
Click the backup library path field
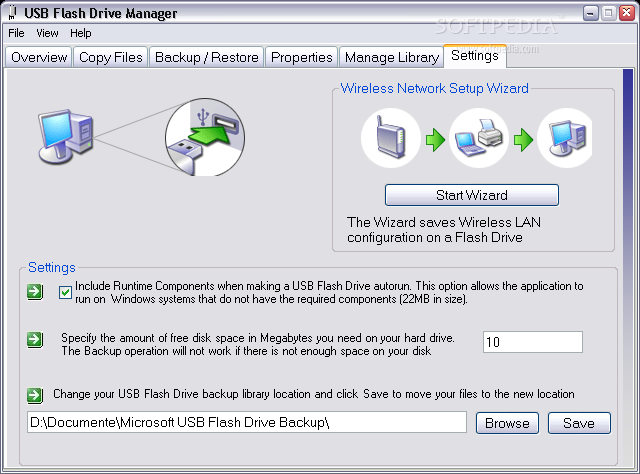247,422
